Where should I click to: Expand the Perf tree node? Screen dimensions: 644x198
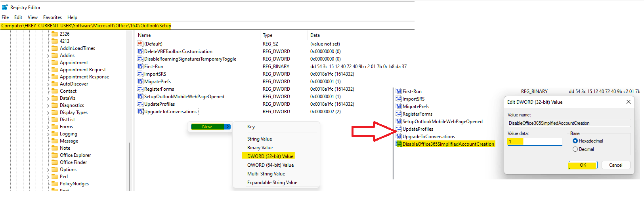coord(48,177)
